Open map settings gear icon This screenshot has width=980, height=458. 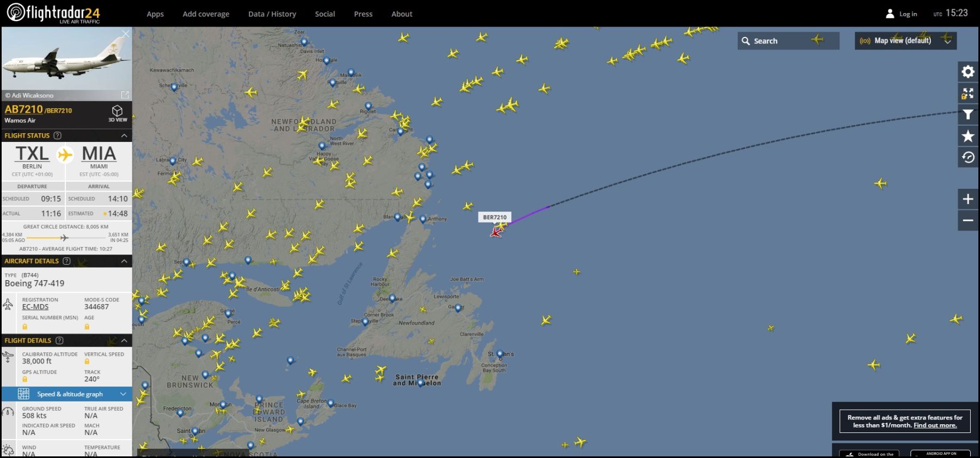coord(968,72)
